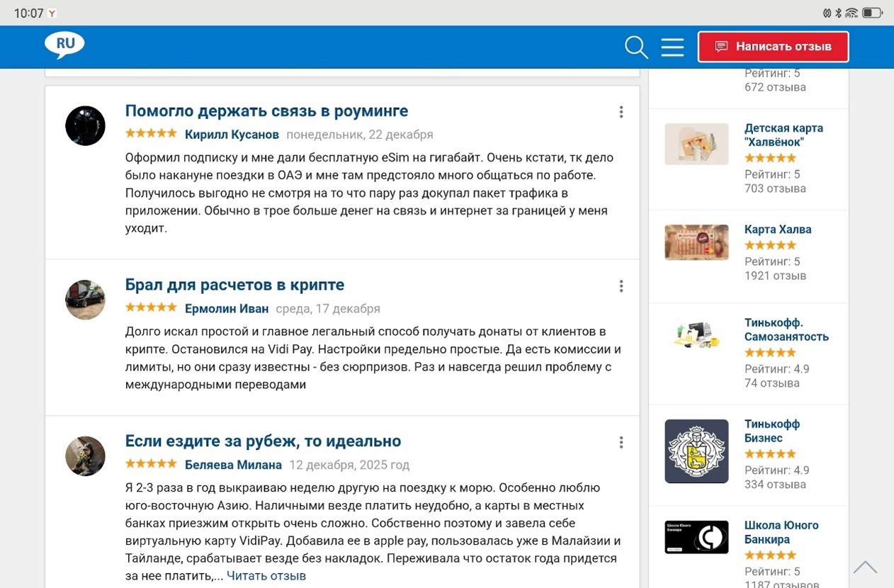Open the hamburger menu icon
Image resolution: width=894 pixels, height=588 pixels.
pos(672,47)
